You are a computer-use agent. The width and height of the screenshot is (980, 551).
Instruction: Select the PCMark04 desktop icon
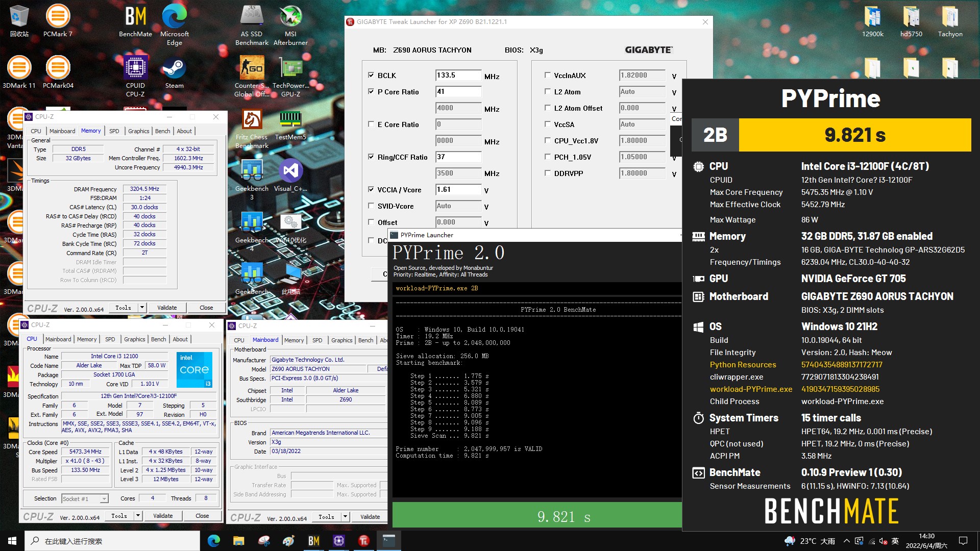[x=58, y=72]
